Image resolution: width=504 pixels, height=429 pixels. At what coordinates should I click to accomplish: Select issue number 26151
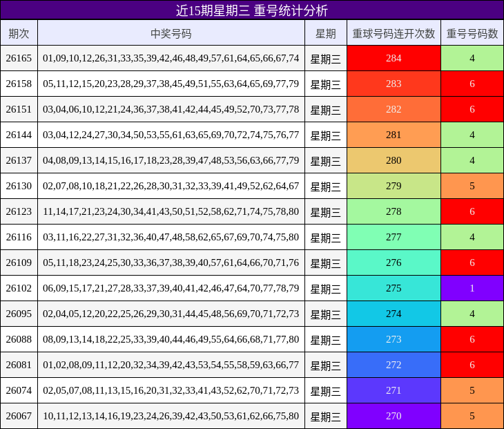(x=19, y=109)
